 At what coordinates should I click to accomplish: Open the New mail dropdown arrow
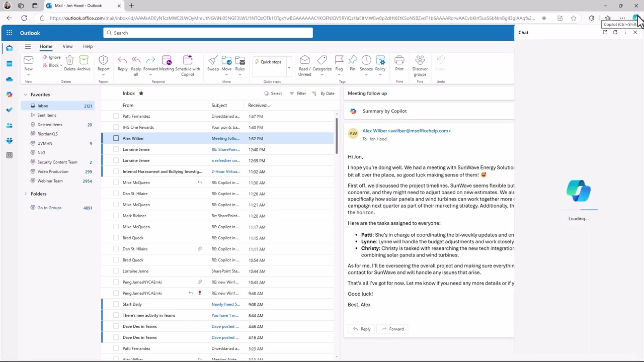[28, 74]
